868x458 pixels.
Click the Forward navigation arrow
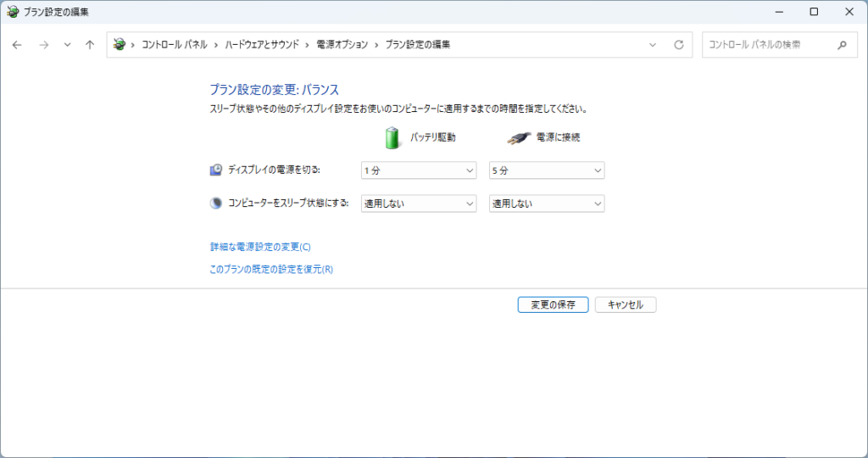pyautogui.click(x=43, y=45)
